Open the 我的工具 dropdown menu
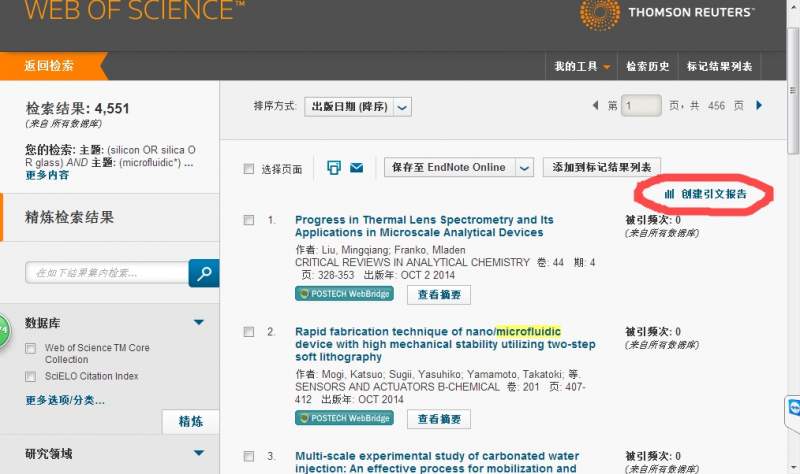 point(582,66)
